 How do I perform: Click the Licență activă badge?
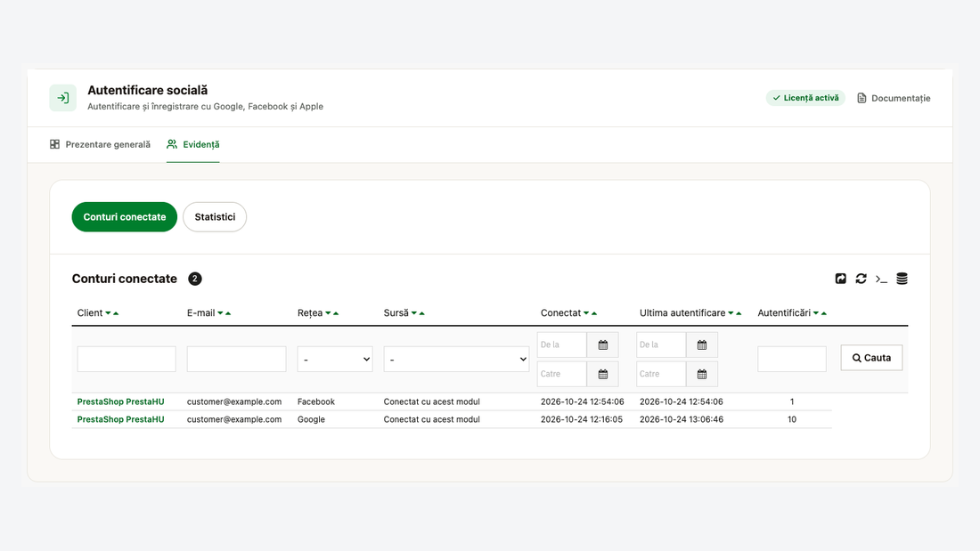tap(805, 98)
